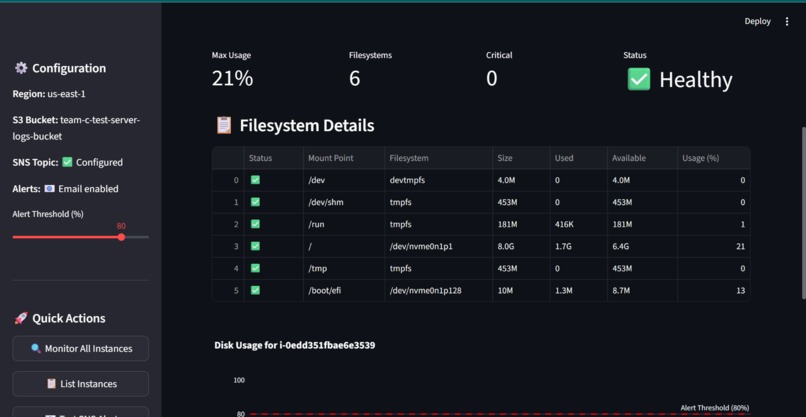Image resolution: width=806 pixels, height=417 pixels.
Task: Click the status check for /boot/efi row
Action: pyautogui.click(x=255, y=291)
